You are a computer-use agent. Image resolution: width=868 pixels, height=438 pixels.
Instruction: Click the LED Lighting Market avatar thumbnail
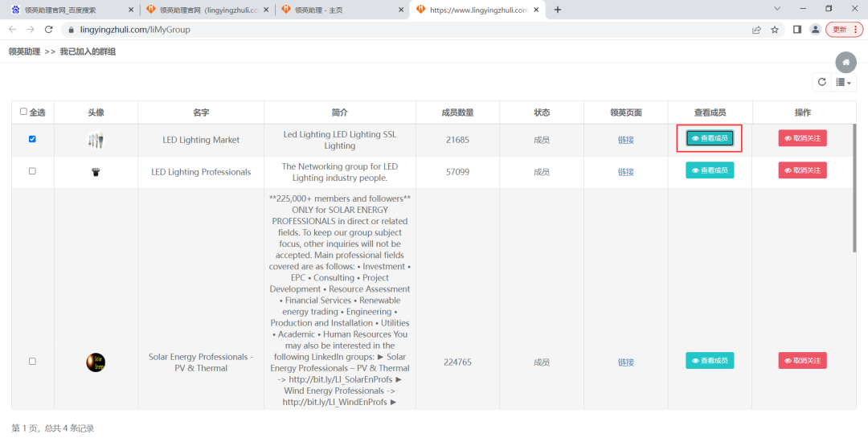coord(96,140)
